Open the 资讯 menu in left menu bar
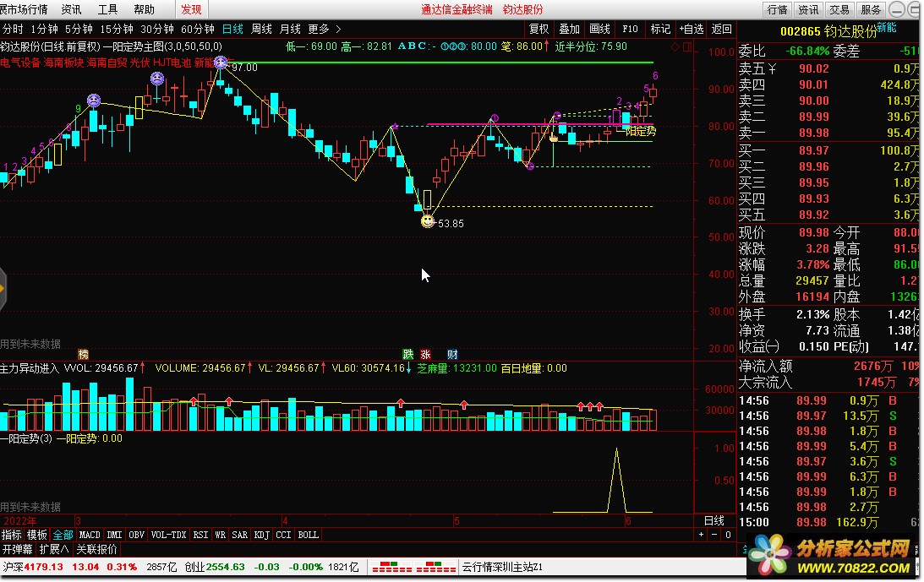 coord(71,9)
